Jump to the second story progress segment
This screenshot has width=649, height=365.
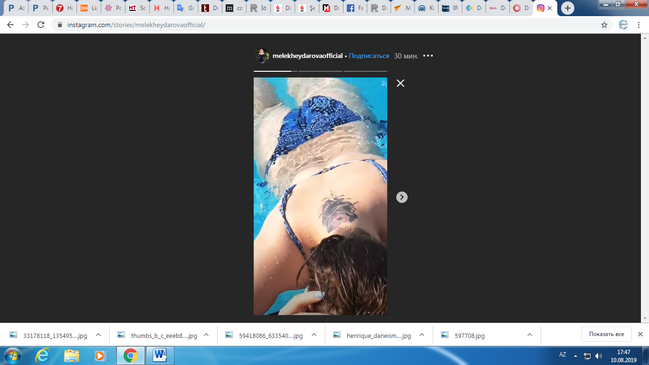point(320,71)
